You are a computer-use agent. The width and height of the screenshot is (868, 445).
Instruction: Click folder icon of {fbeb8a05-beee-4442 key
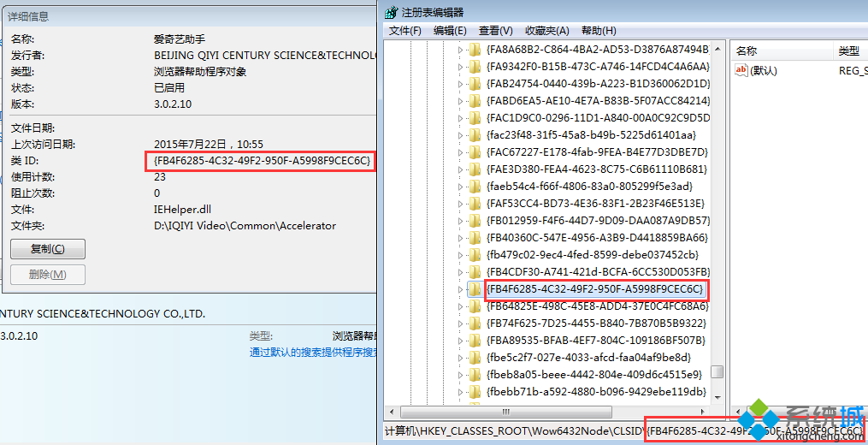tap(475, 375)
